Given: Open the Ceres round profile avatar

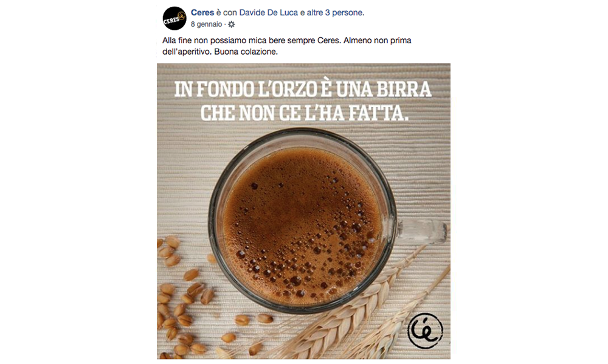Looking at the screenshot, I should (x=174, y=18).
